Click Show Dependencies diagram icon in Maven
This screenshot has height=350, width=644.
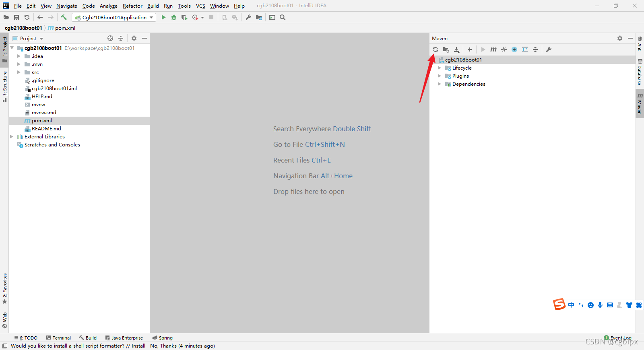pos(525,49)
